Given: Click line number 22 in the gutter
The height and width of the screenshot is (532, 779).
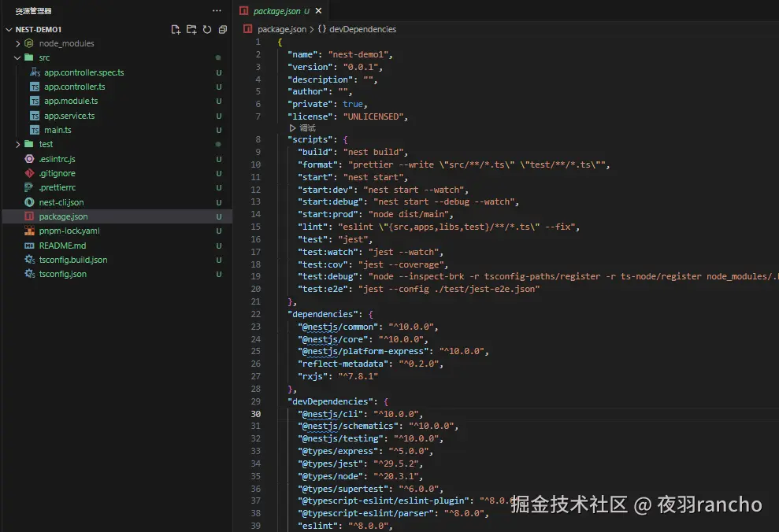Looking at the screenshot, I should pyautogui.click(x=256, y=314).
